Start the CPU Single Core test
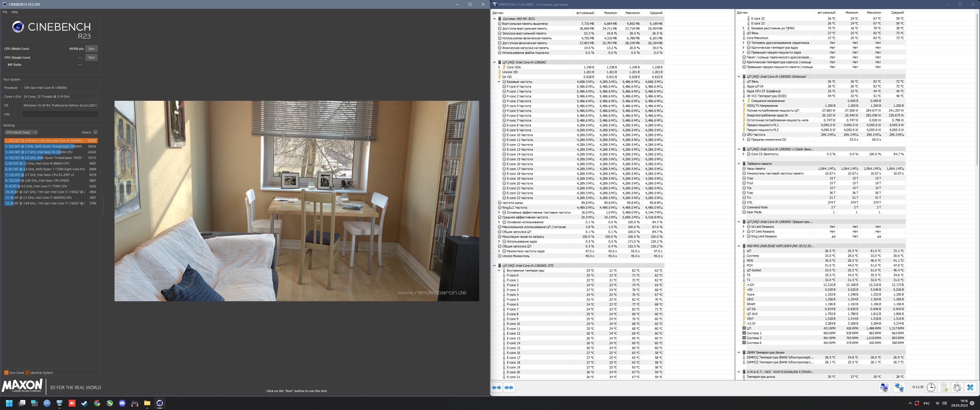Viewport: 980px width, 410px height. 91,58
